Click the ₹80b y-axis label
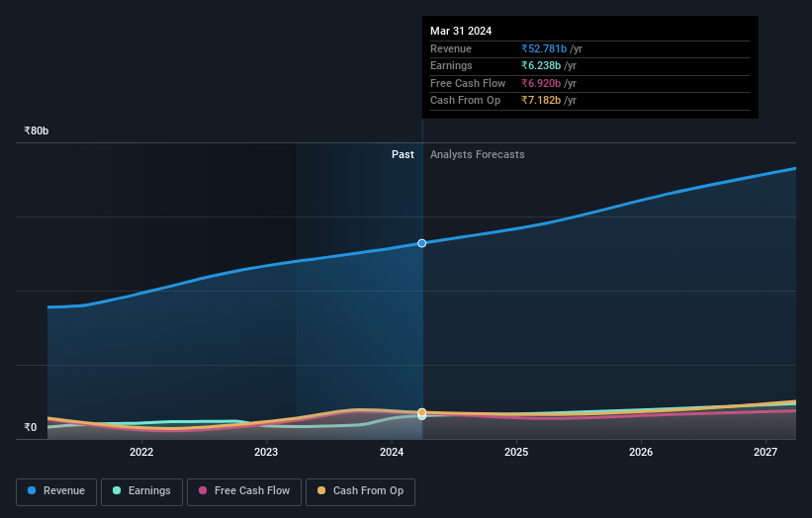Screen dimensions: 812x518 tap(37, 130)
